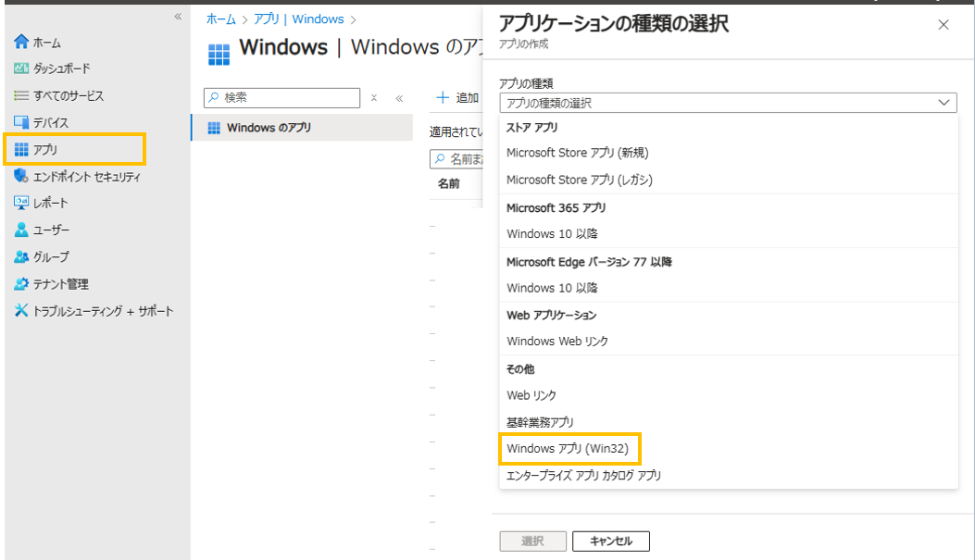Click the エンドポイント セキュリティ shield icon
This screenshot has height=560, width=975.
21,176
